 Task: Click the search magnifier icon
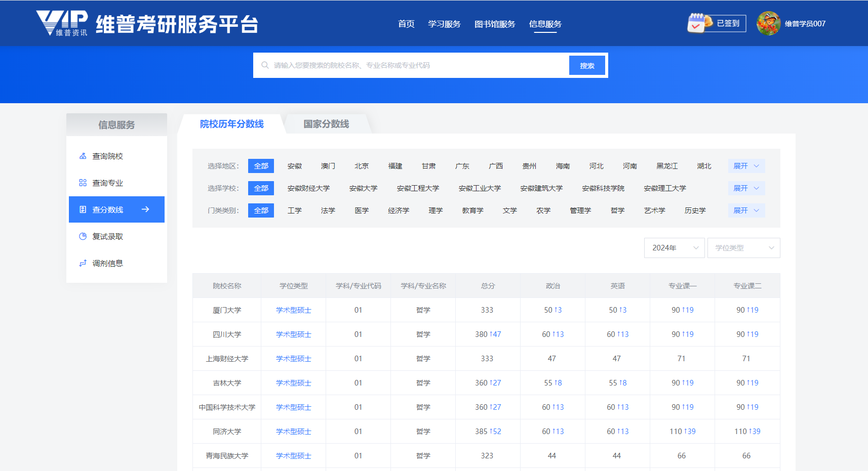265,65
